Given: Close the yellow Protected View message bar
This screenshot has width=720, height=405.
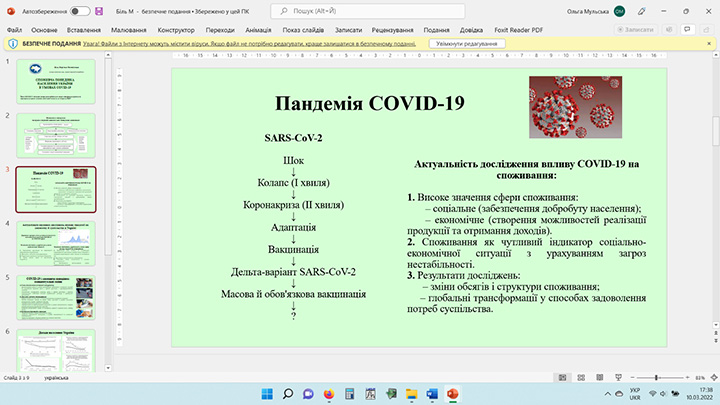Looking at the screenshot, I should click(709, 44).
